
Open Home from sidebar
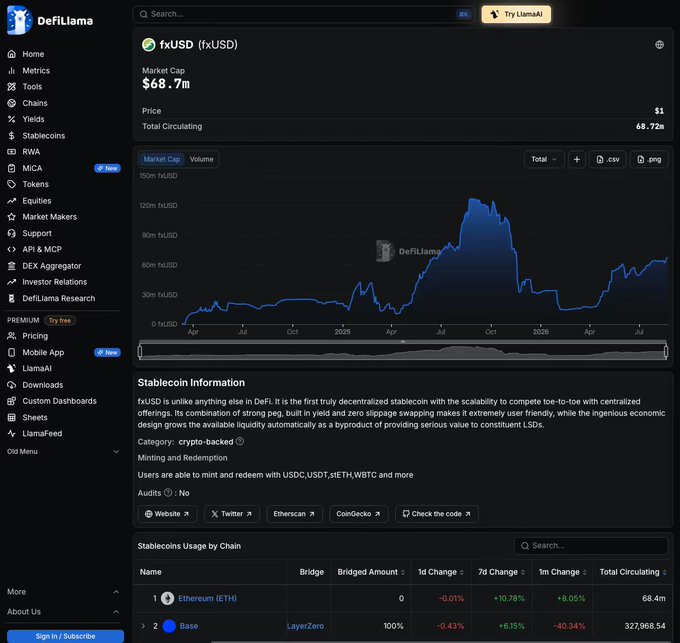click(x=33, y=54)
